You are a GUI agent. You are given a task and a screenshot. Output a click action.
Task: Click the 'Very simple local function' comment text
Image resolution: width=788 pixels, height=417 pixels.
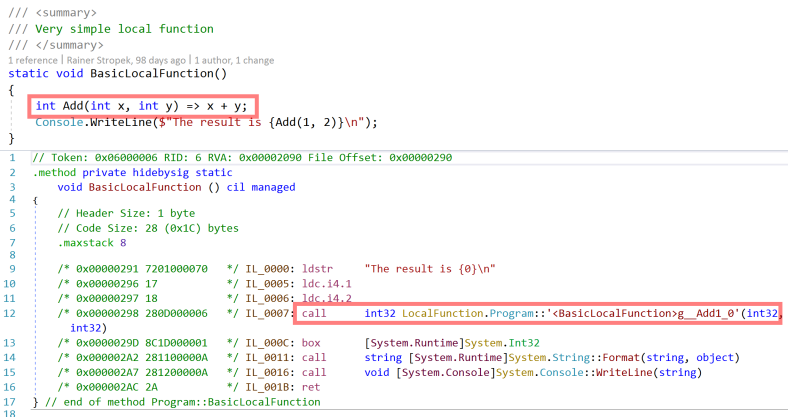click(x=124, y=29)
